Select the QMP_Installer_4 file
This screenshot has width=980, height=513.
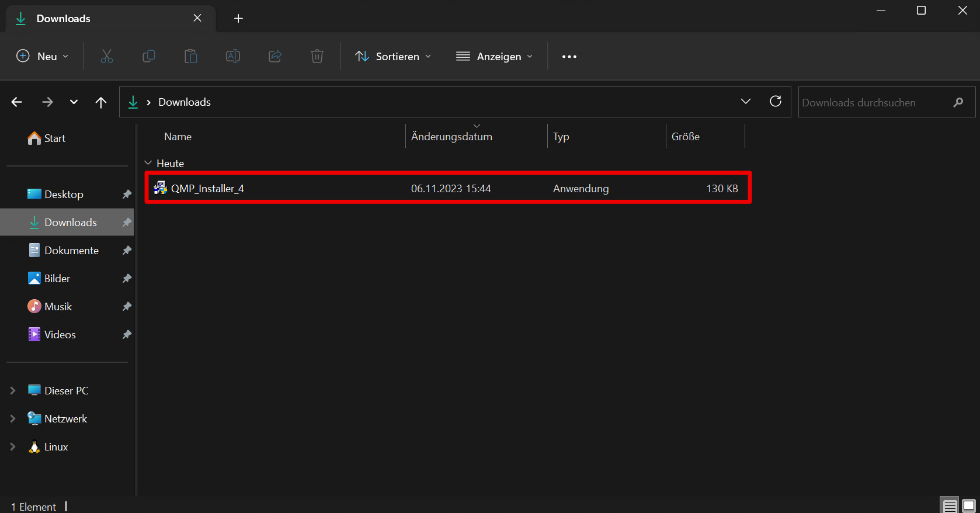(207, 189)
